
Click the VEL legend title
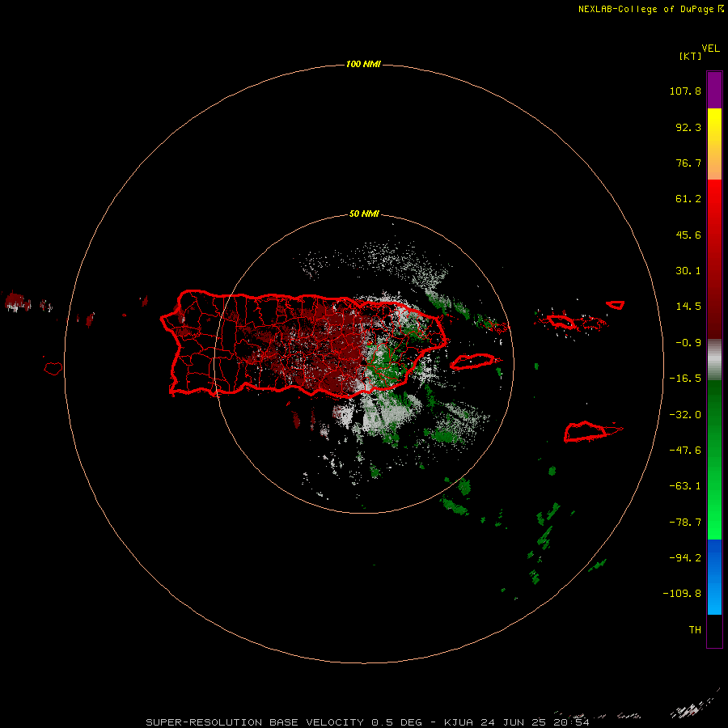(710, 49)
